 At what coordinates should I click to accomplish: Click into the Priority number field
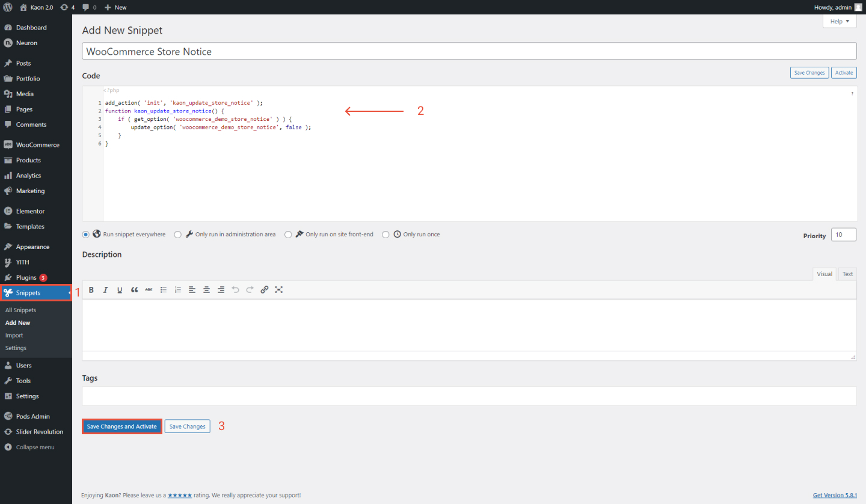pos(844,235)
